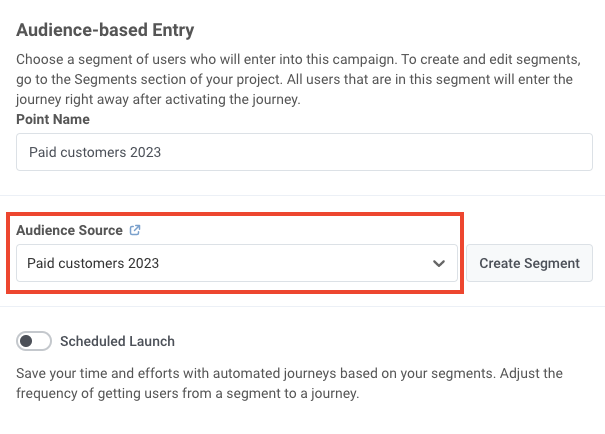Click the Create Segment button
This screenshot has width=605, height=434.
[x=529, y=263]
